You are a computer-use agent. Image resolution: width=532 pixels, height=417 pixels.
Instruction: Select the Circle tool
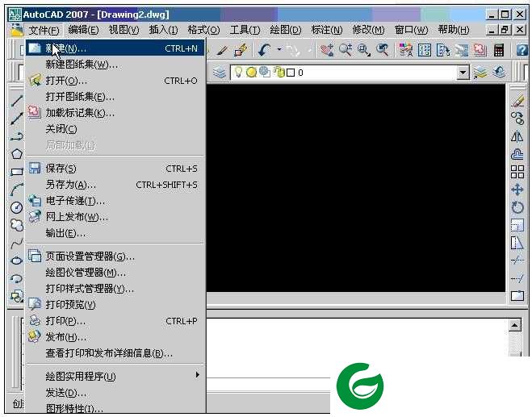(x=17, y=207)
